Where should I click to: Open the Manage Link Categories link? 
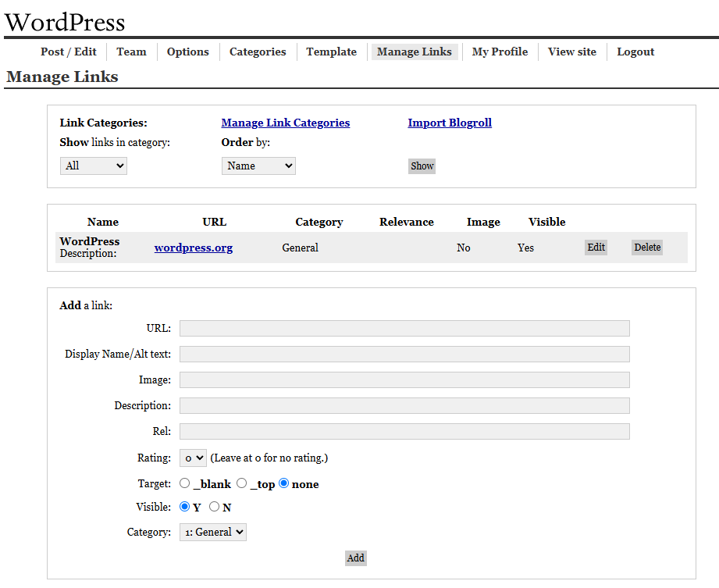pos(285,123)
